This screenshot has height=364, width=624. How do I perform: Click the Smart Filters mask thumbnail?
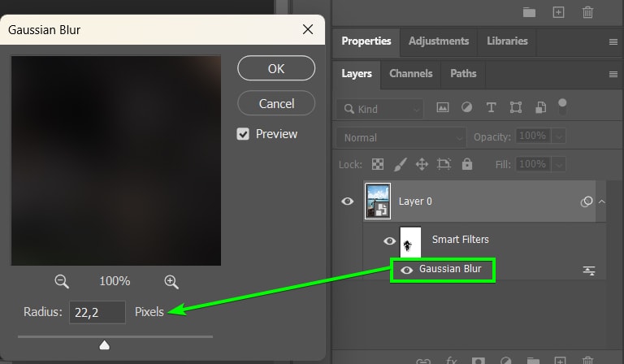point(410,241)
